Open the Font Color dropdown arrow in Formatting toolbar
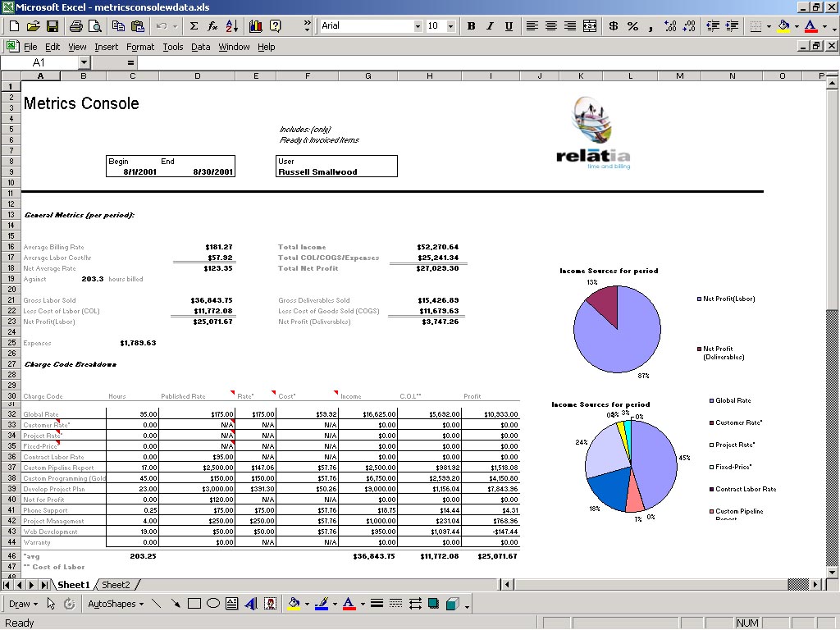Screen dimensions: 840x630 click(x=824, y=25)
